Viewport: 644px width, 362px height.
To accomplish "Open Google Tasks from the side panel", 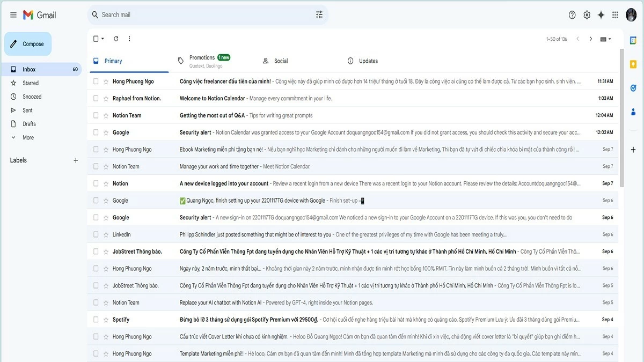I will [x=633, y=87].
